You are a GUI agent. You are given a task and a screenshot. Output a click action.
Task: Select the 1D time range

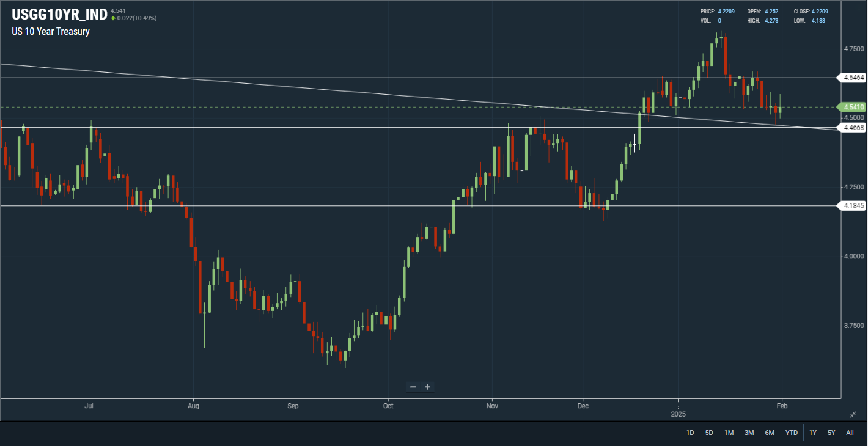(690, 433)
